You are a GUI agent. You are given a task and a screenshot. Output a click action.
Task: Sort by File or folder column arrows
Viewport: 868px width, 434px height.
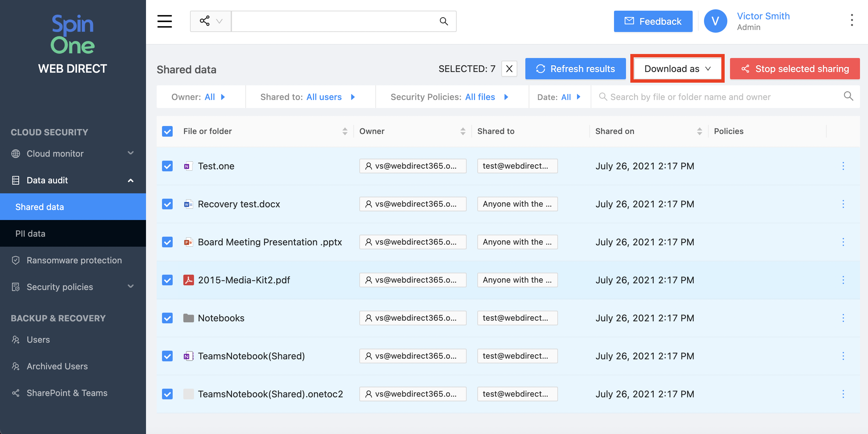tap(344, 131)
